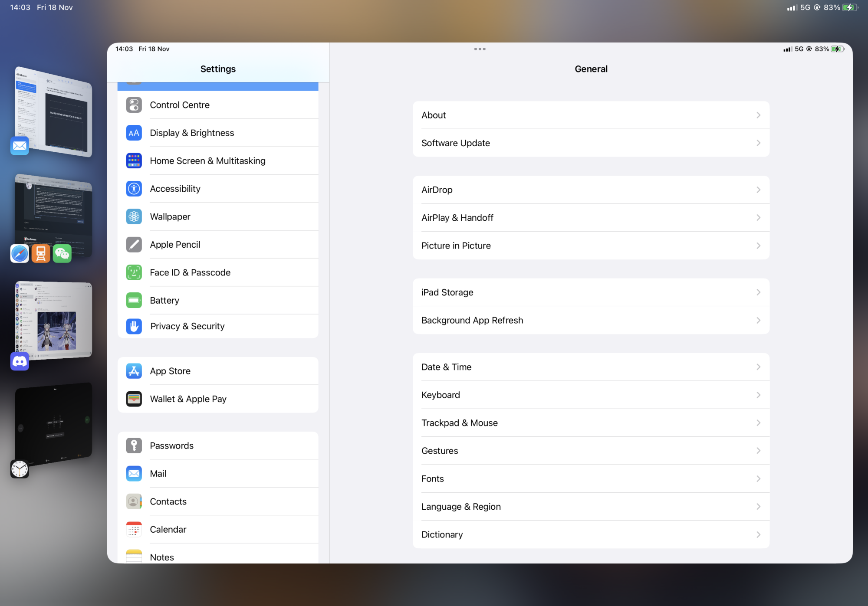Tap chevron on Software Update row

point(758,143)
